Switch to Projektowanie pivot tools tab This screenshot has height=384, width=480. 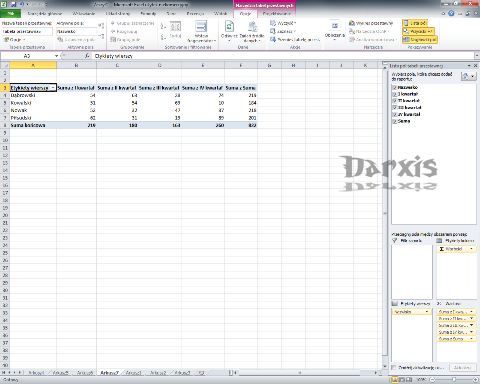(276, 13)
